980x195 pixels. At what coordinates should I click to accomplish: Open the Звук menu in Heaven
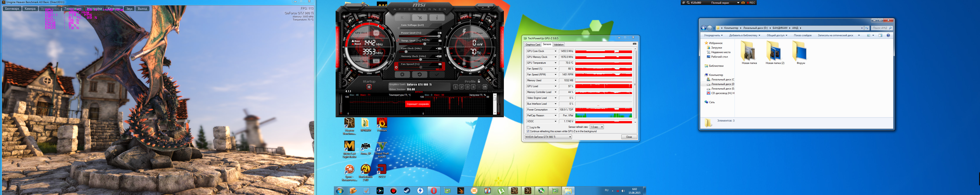tap(130, 9)
